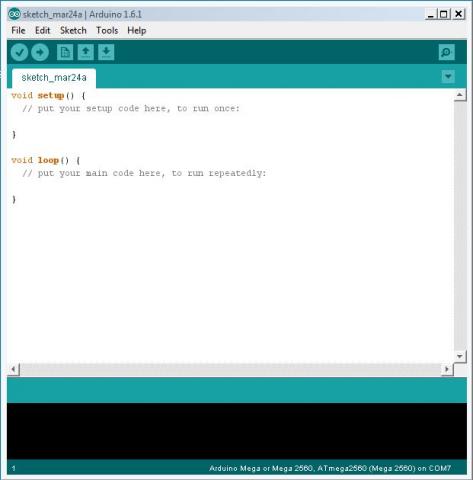Upload the sketch with the arrow button
The height and width of the screenshot is (480, 473).
pyautogui.click(x=40, y=52)
